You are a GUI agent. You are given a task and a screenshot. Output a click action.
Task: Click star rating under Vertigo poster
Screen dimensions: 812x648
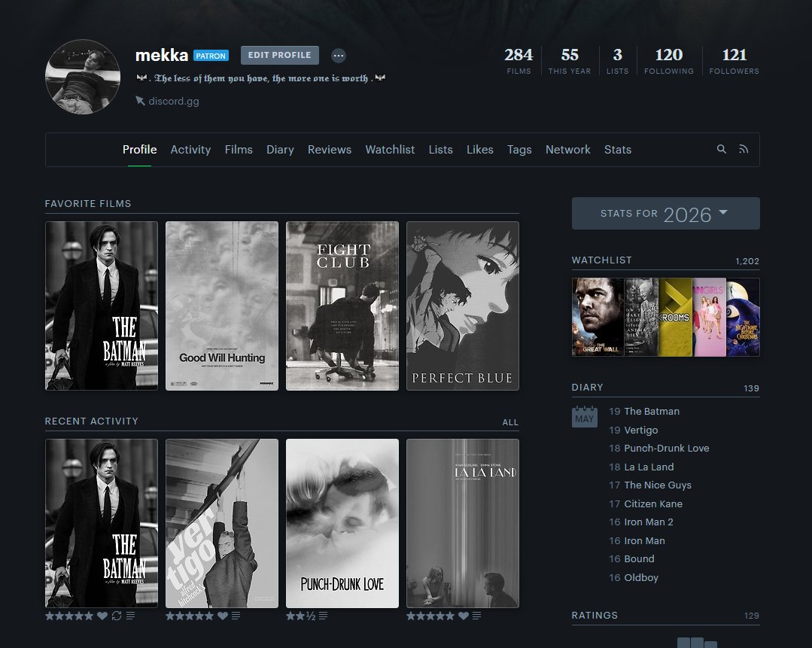click(190, 616)
